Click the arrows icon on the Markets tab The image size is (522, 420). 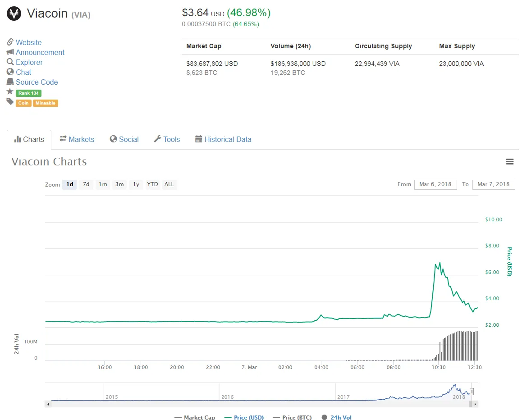coord(63,139)
